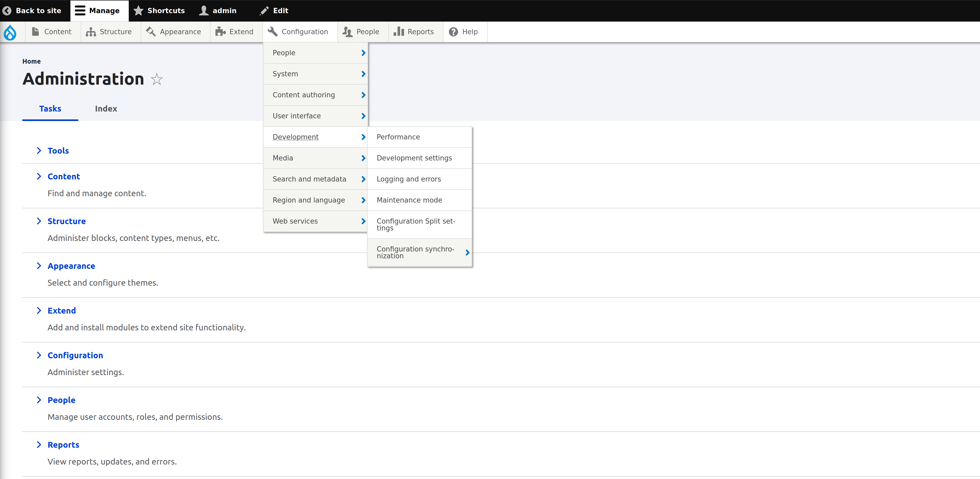This screenshot has height=479, width=980.
Task: Open the Appearance section link
Action: click(71, 266)
